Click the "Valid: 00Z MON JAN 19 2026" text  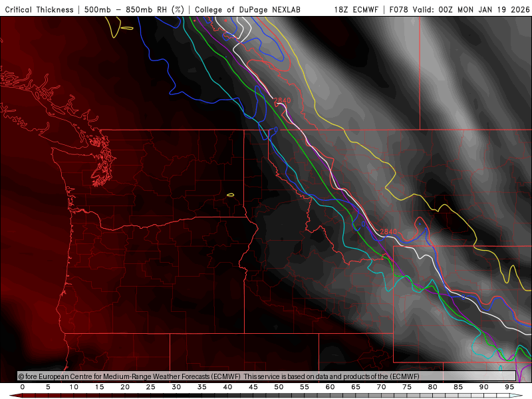pyautogui.click(x=471, y=10)
